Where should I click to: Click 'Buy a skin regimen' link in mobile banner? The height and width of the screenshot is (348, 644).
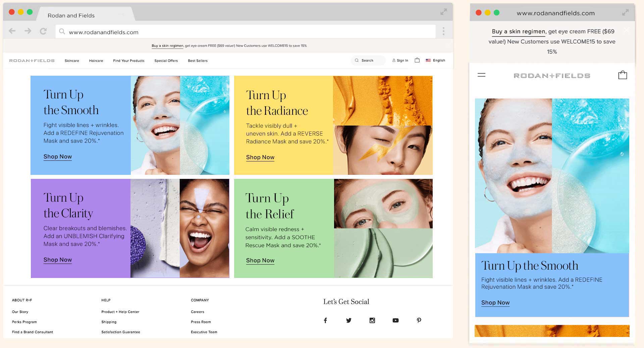tap(519, 31)
